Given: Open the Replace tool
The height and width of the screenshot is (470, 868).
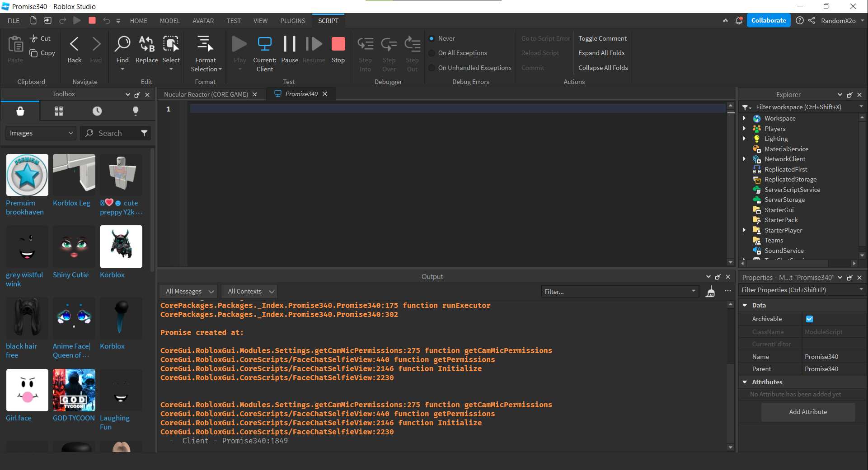Looking at the screenshot, I should click(146, 45).
